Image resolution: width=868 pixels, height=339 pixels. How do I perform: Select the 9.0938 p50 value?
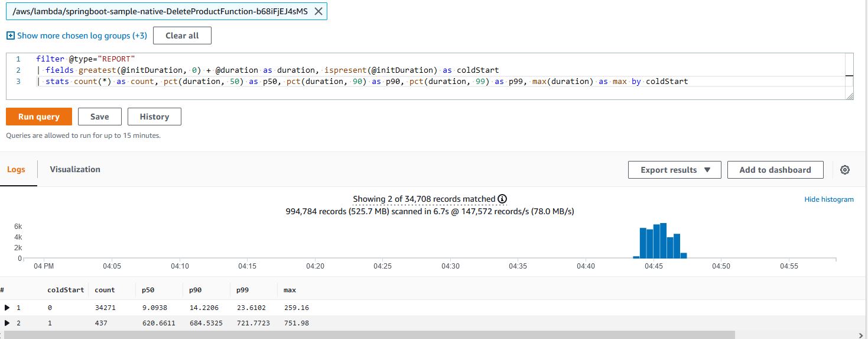pyautogui.click(x=155, y=308)
